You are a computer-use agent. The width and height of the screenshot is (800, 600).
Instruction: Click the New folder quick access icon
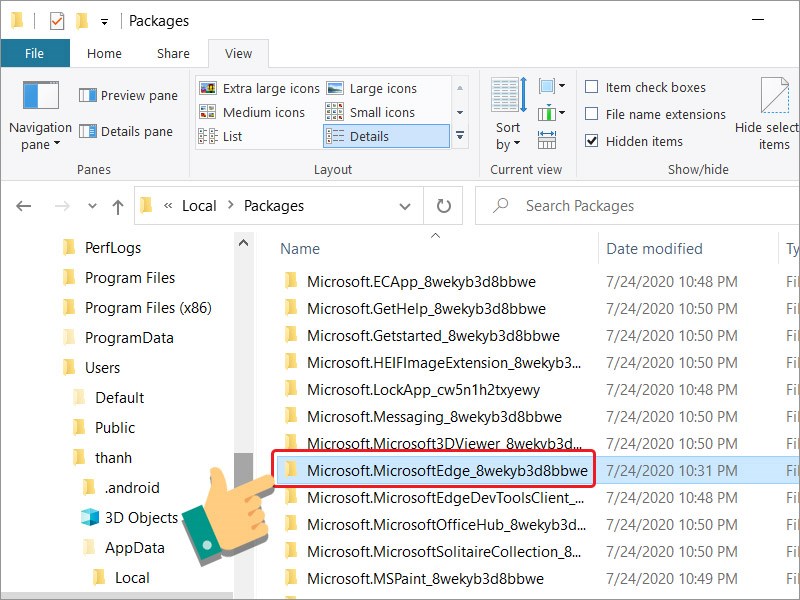[82, 21]
